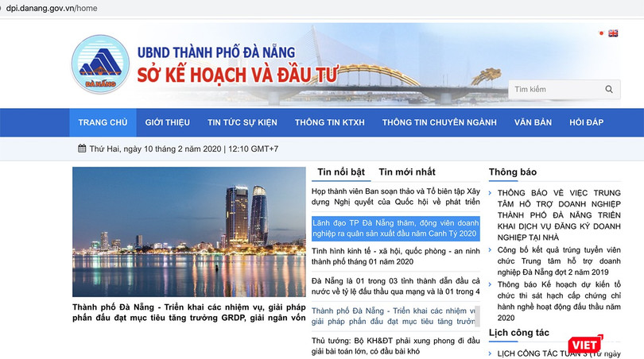Viewport: 644px width, 359px height.
Task: Open news list item Triển khai các nhiệm vụ
Action: 393,316
